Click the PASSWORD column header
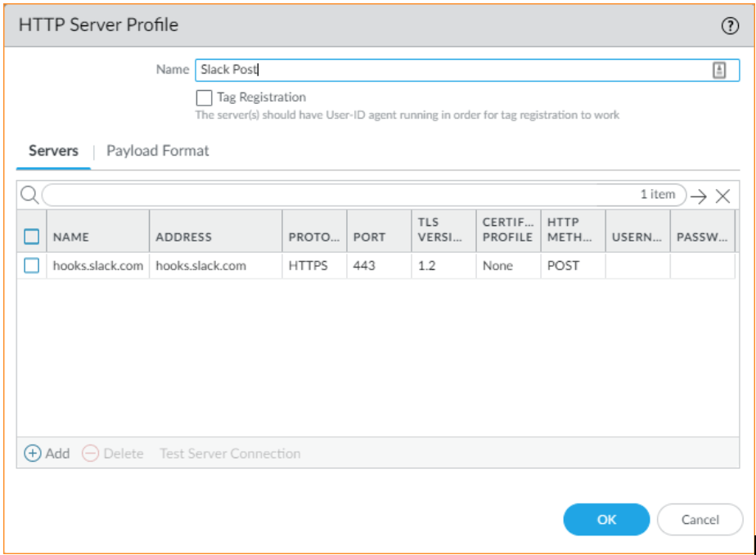 point(702,231)
